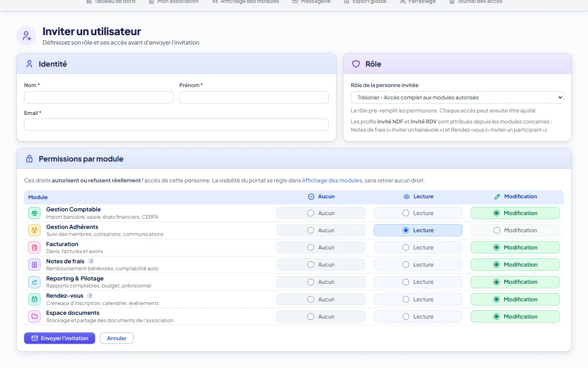This screenshot has width=588, height=368.
Task: Set Espace documents to Aucun
Action: click(321, 316)
